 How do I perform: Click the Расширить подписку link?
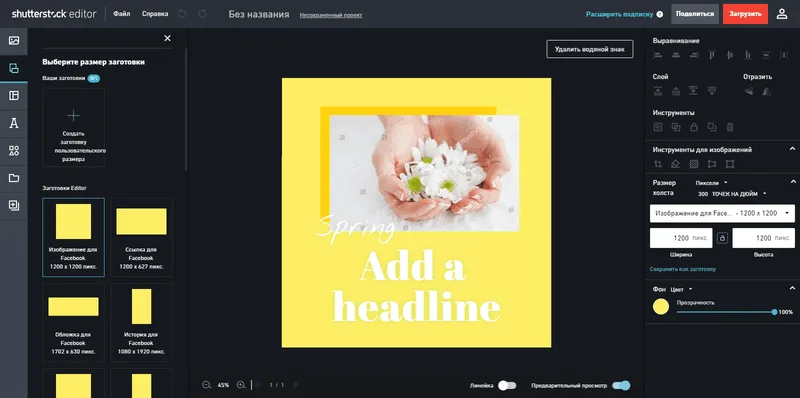(619, 14)
